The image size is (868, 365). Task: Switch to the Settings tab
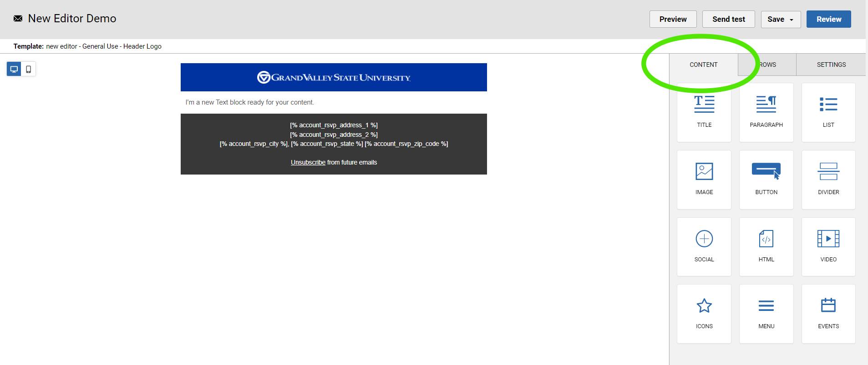tap(831, 65)
